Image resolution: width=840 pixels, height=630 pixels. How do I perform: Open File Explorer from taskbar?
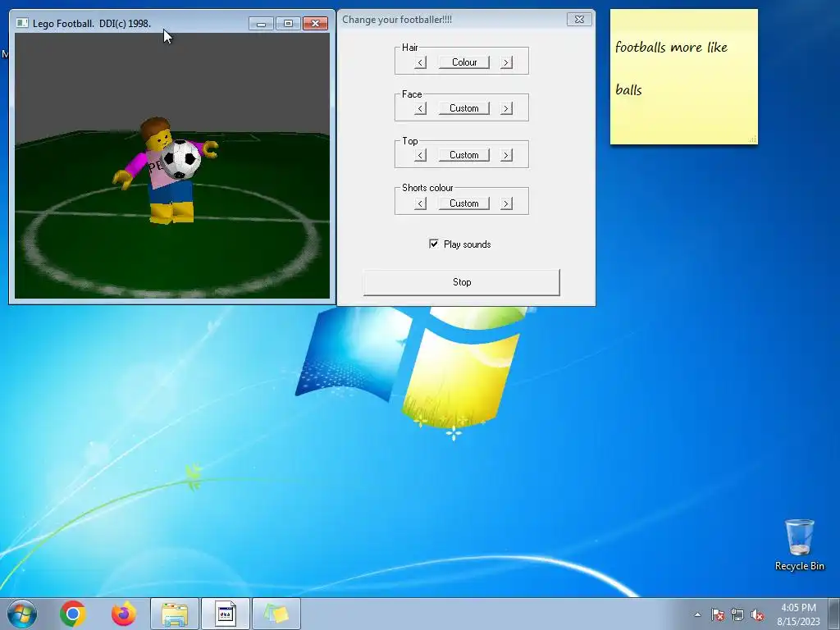click(x=175, y=614)
